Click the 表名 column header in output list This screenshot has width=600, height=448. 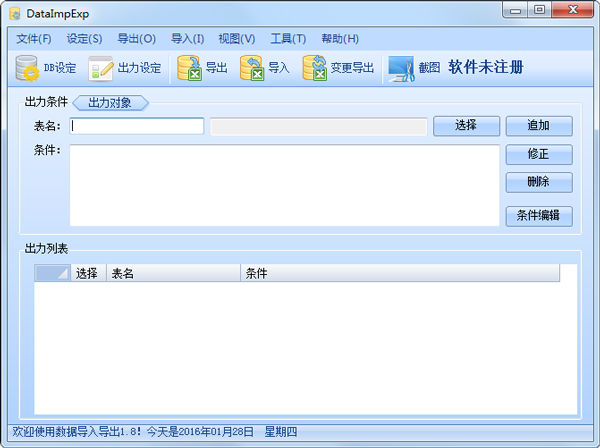[x=173, y=273]
